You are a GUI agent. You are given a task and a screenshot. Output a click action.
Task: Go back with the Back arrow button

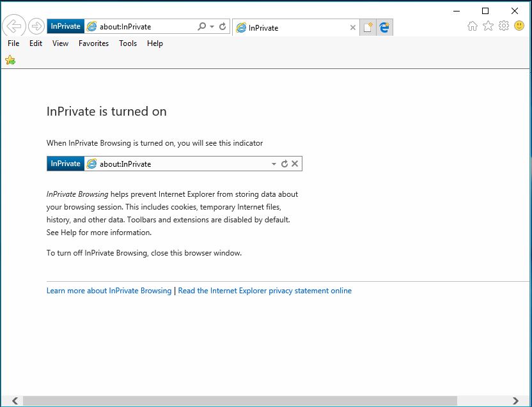[x=14, y=26]
